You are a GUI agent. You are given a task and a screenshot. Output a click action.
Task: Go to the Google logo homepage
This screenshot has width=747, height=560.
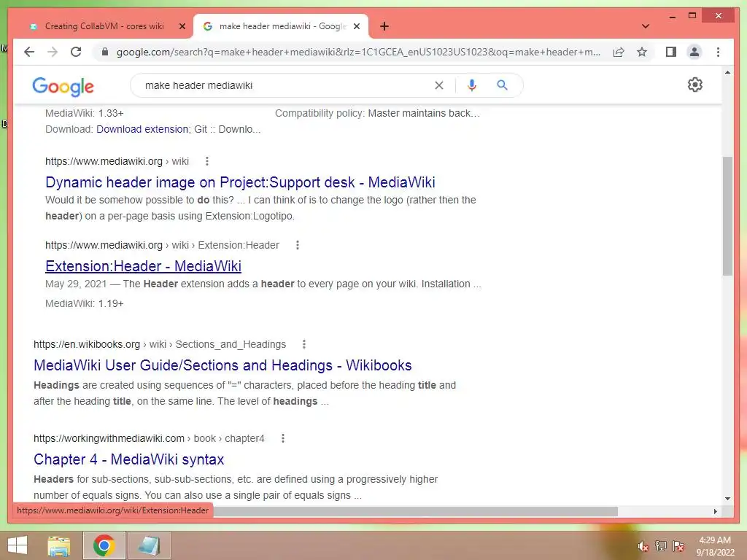tap(63, 86)
